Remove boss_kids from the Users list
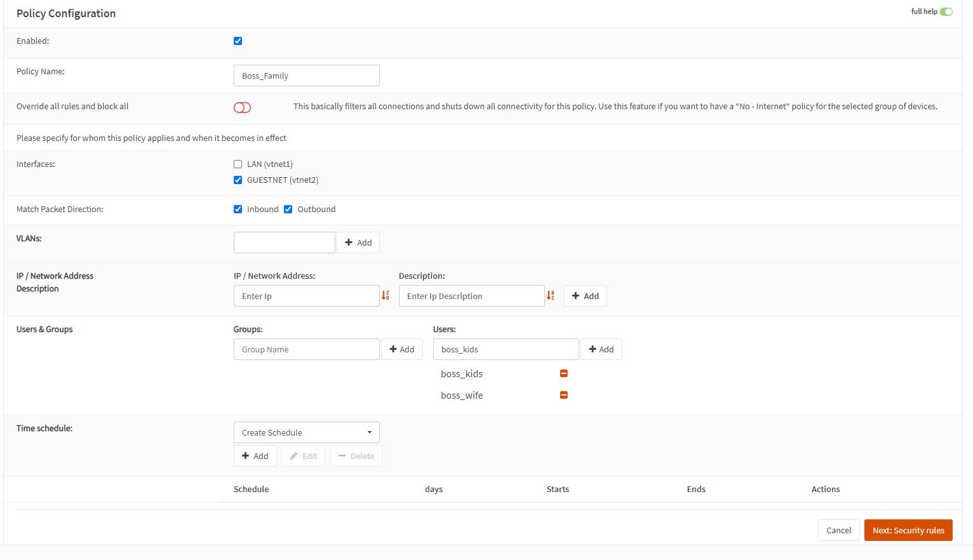 point(563,373)
